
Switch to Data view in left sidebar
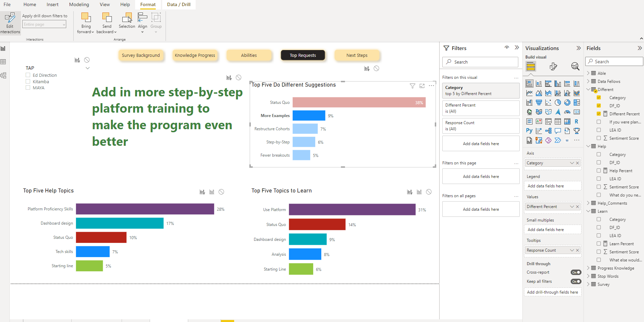coord(3,62)
